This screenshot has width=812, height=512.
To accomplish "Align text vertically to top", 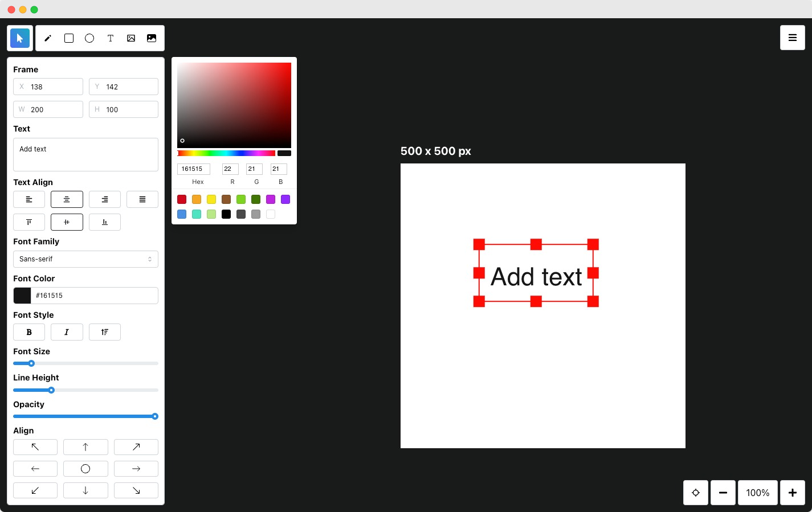I will (x=29, y=222).
